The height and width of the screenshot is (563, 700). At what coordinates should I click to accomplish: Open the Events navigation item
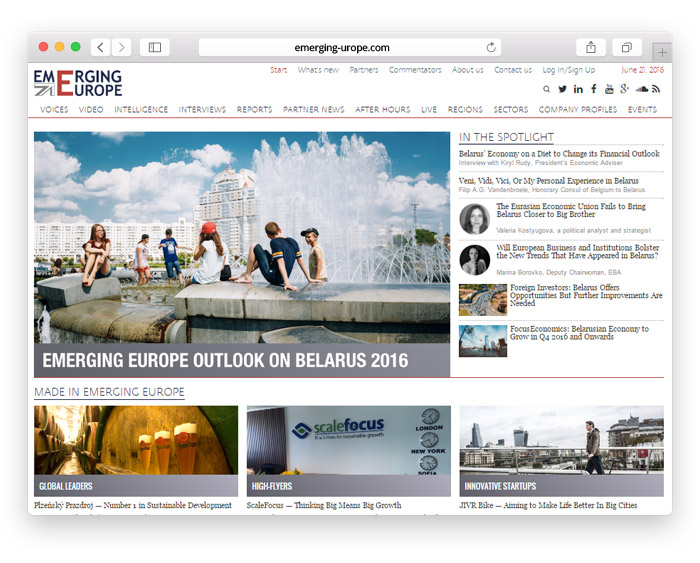coord(642,109)
